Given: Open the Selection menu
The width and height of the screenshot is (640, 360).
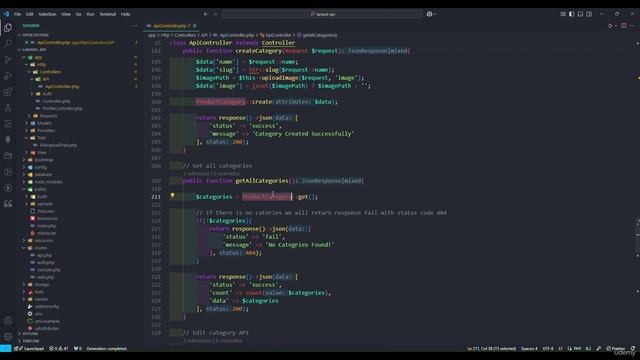Looking at the screenshot, I should (x=47, y=14).
